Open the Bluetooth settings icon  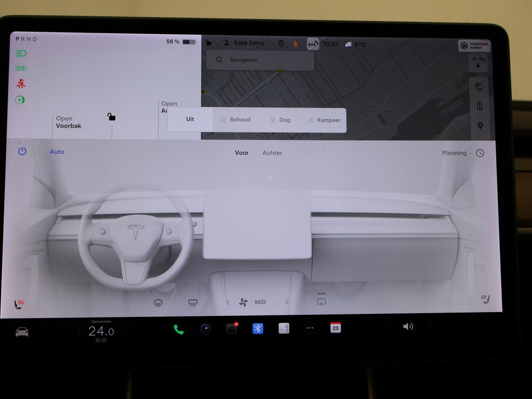[x=258, y=328]
